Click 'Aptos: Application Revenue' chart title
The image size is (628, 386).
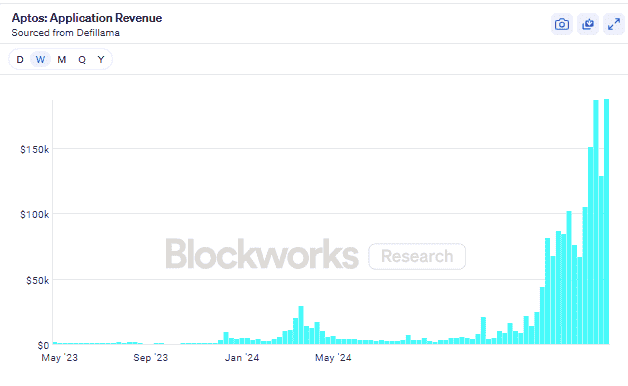87,18
